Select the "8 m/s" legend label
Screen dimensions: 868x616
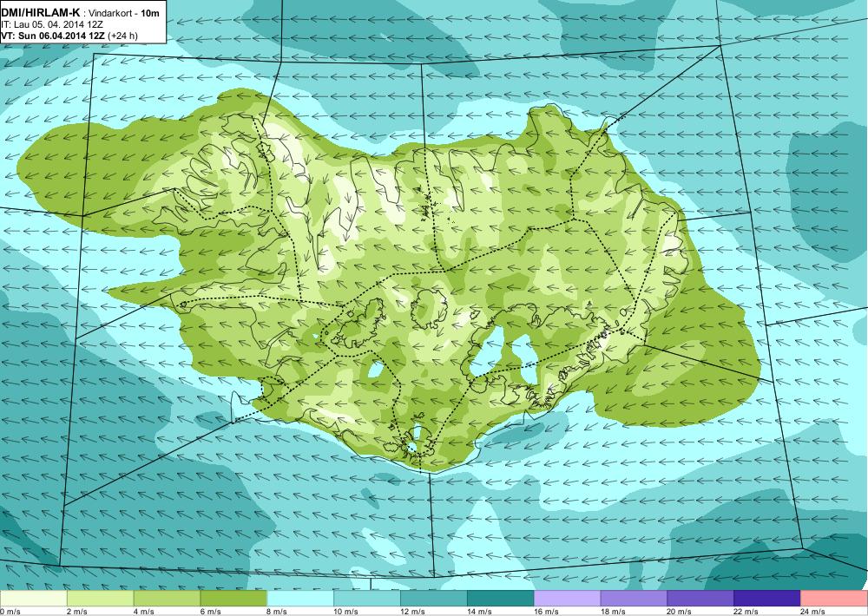pyautogui.click(x=278, y=612)
